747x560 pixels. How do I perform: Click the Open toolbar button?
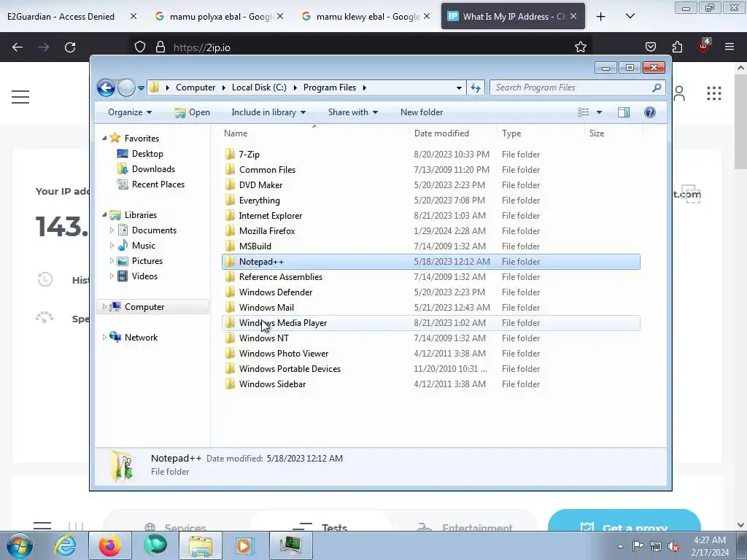192,112
